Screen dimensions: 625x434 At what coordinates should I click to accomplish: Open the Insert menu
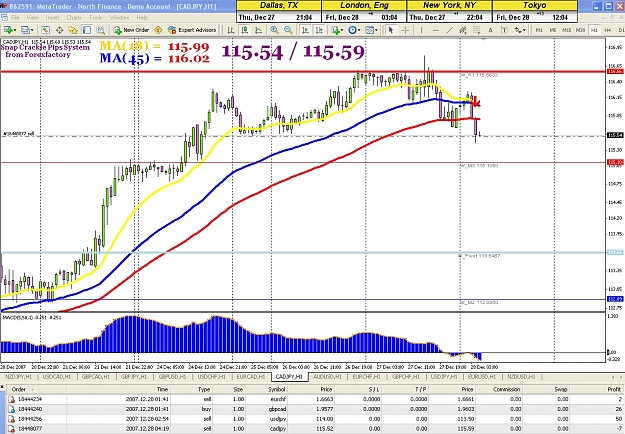point(52,18)
